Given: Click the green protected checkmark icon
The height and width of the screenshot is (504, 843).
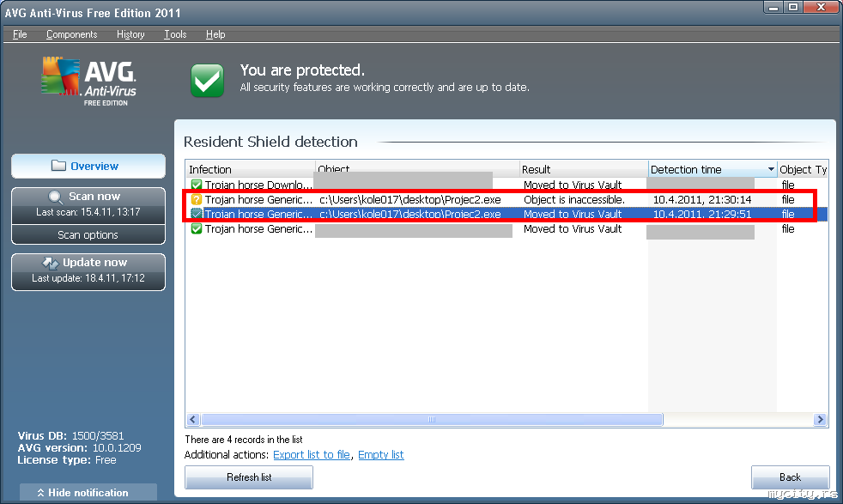Looking at the screenshot, I should click(x=208, y=81).
